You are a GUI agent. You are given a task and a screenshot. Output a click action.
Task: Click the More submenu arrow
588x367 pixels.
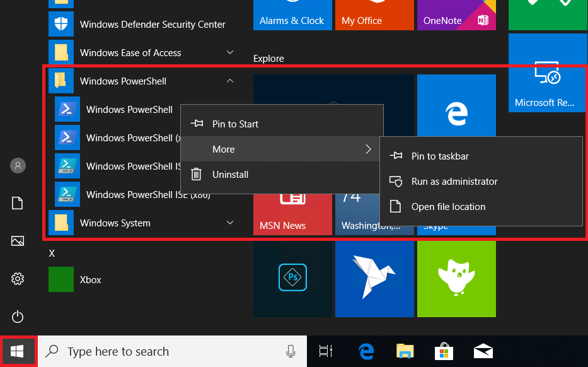coord(368,149)
